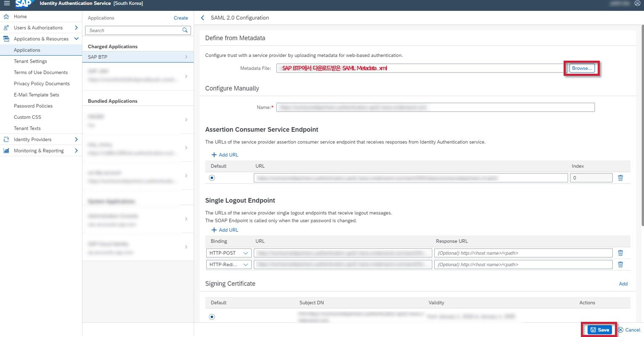The image size is (644, 337).
Task: Click the Identity Providers icon
Action: pyautogui.click(x=6, y=139)
